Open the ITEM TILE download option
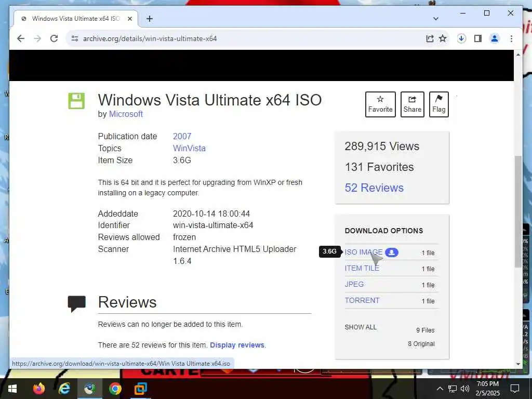 click(362, 268)
